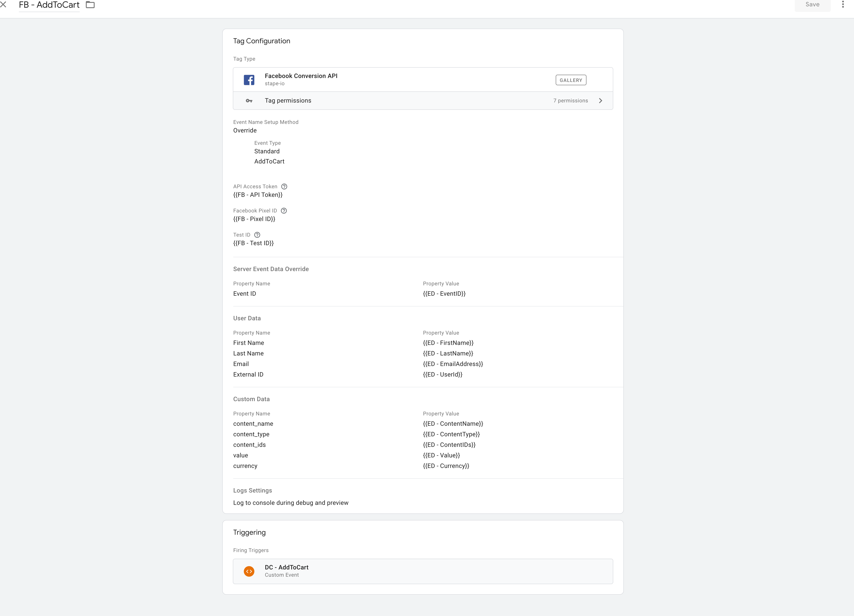
Task: Open help for Facebook Pixel ID
Action: click(284, 210)
